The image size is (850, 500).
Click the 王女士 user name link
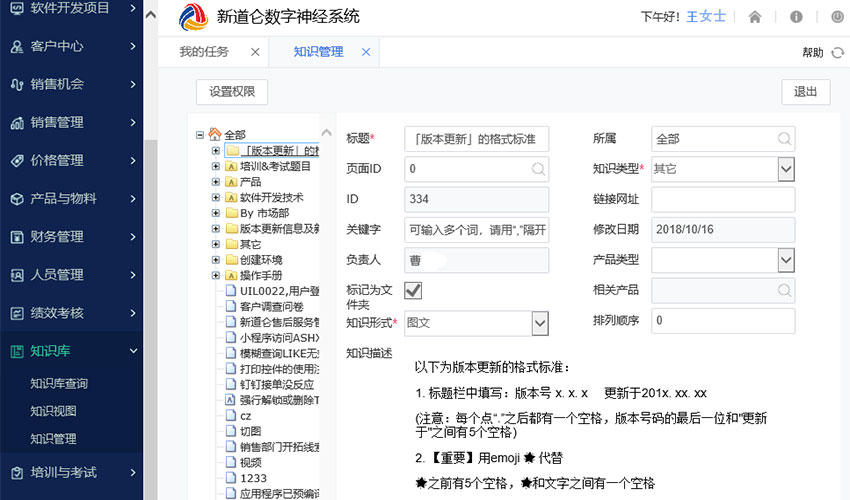coord(706,17)
